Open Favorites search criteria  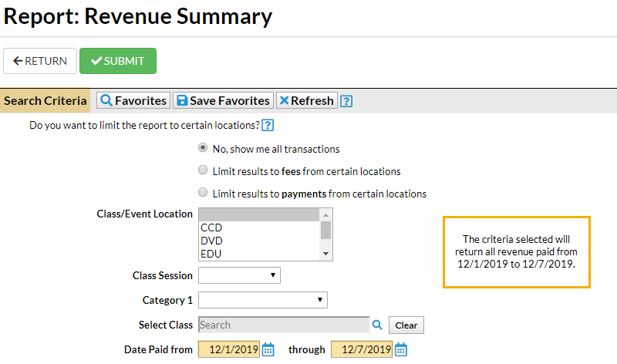click(133, 101)
